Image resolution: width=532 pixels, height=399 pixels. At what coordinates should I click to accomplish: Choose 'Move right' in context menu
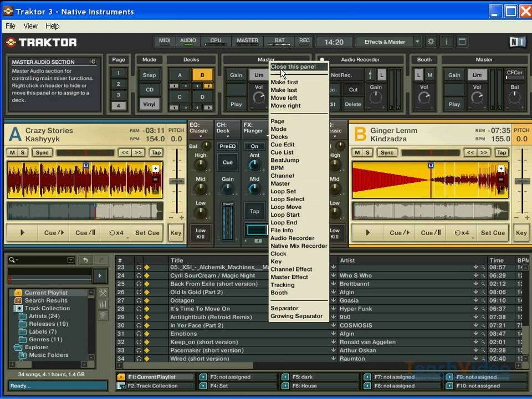coord(286,105)
